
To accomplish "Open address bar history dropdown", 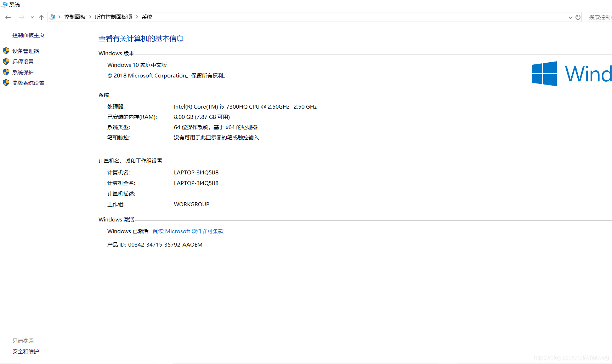I will [570, 17].
